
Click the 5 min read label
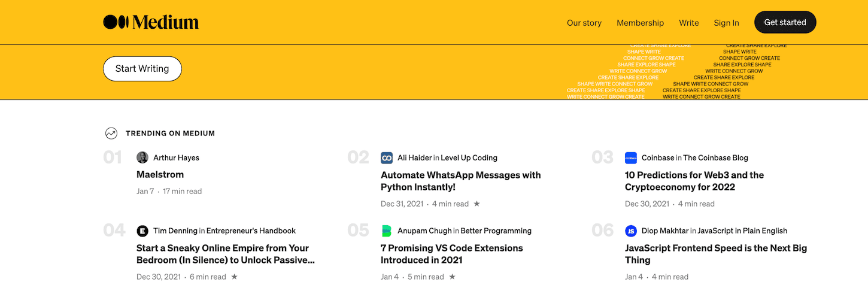(x=426, y=277)
